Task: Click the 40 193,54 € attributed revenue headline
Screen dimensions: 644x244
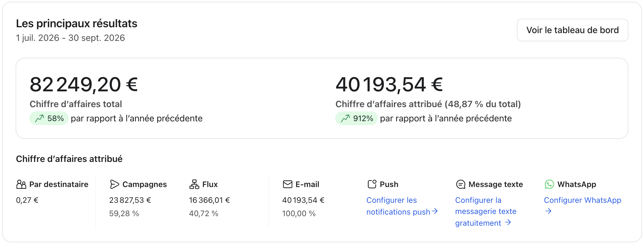Action: pos(389,85)
